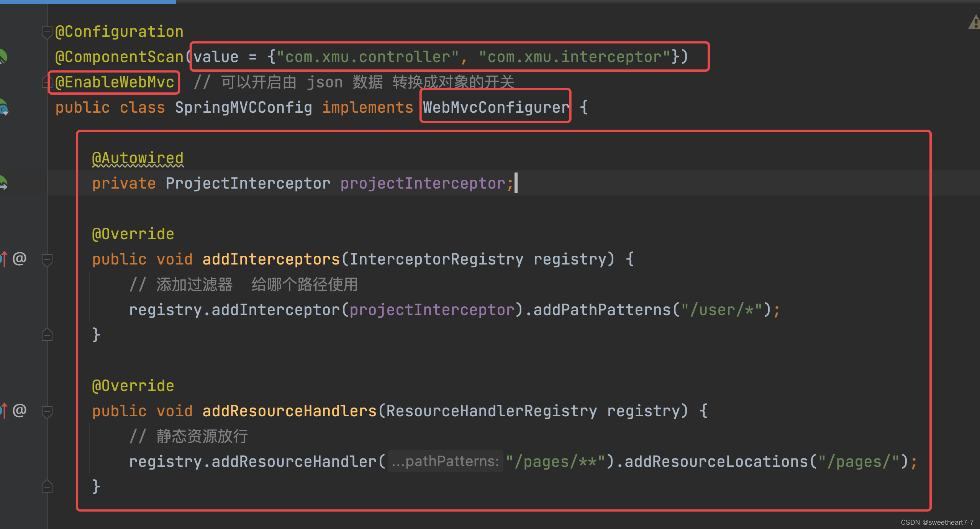Click the @Override above addInterceptors
The height and width of the screenshot is (529, 980).
pyautogui.click(x=133, y=234)
